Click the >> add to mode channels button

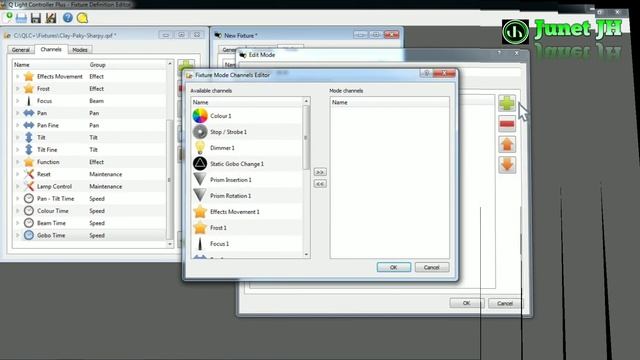[320, 172]
